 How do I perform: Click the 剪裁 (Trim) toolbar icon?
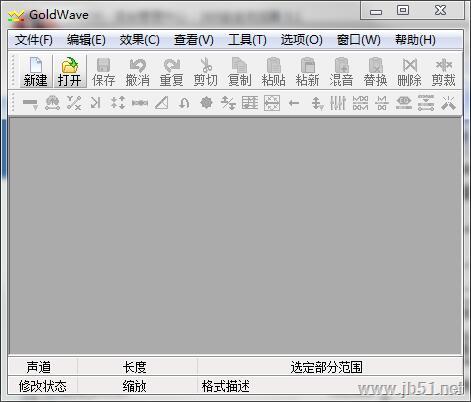444,65
